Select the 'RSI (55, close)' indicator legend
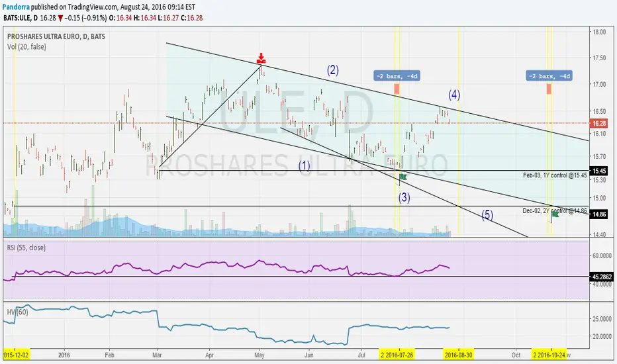 (x=26, y=248)
